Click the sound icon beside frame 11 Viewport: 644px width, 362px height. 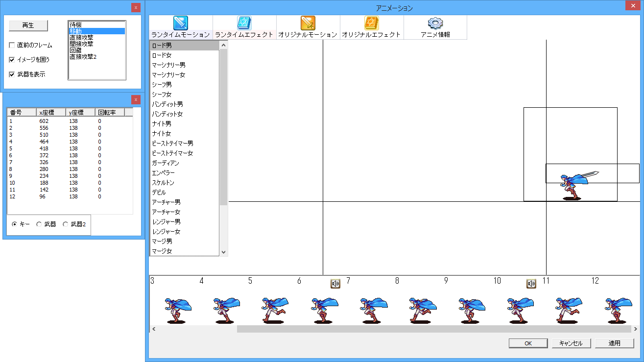531,284
